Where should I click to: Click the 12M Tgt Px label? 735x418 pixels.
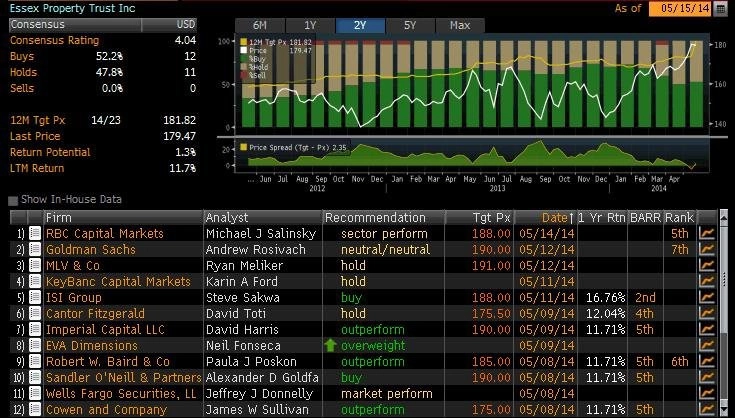[38, 120]
